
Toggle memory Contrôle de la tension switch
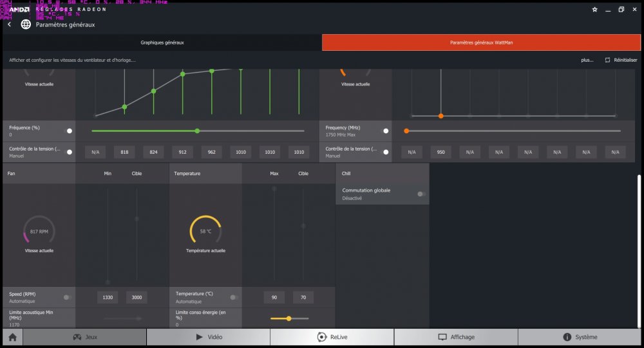coord(384,152)
